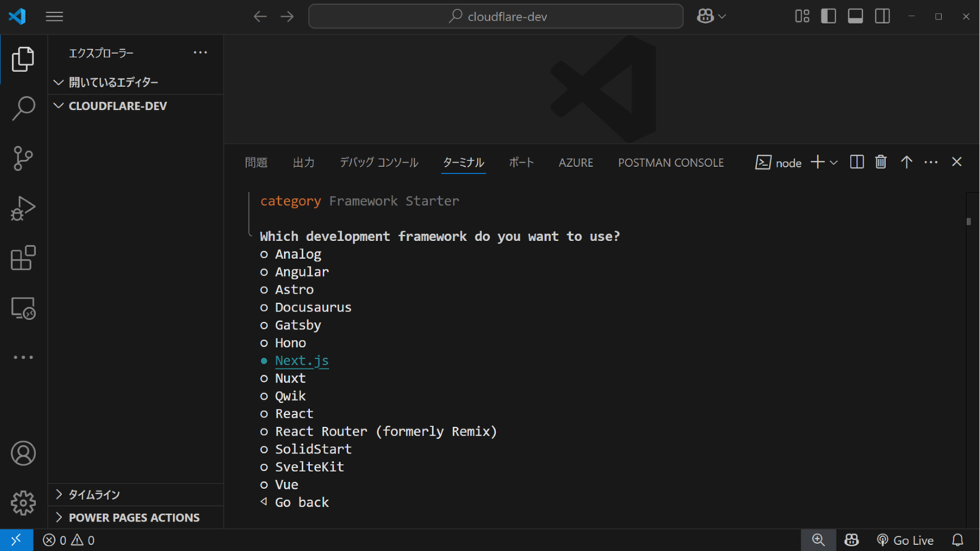This screenshot has width=980, height=551.
Task: Open the terminal launch profile dropdown
Action: [833, 163]
